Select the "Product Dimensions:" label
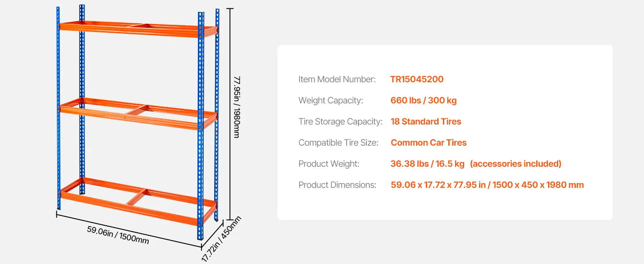The width and height of the screenshot is (644, 264). tap(337, 185)
